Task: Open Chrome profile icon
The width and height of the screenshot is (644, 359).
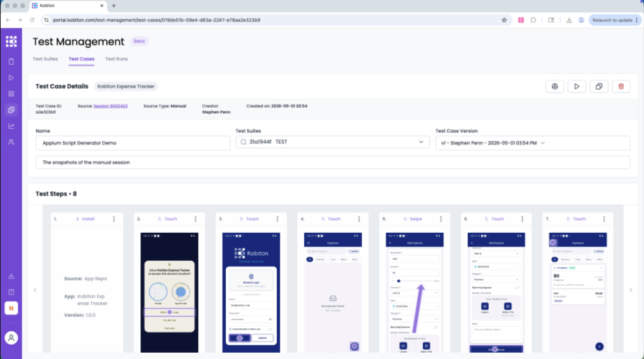Action: pyautogui.click(x=581, y=19)
